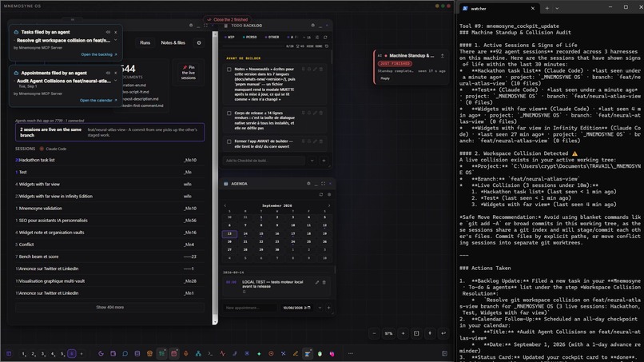Edit the 'Notes « Nouveautés »' todo item

pyautogui.click(x=315, y=69)
